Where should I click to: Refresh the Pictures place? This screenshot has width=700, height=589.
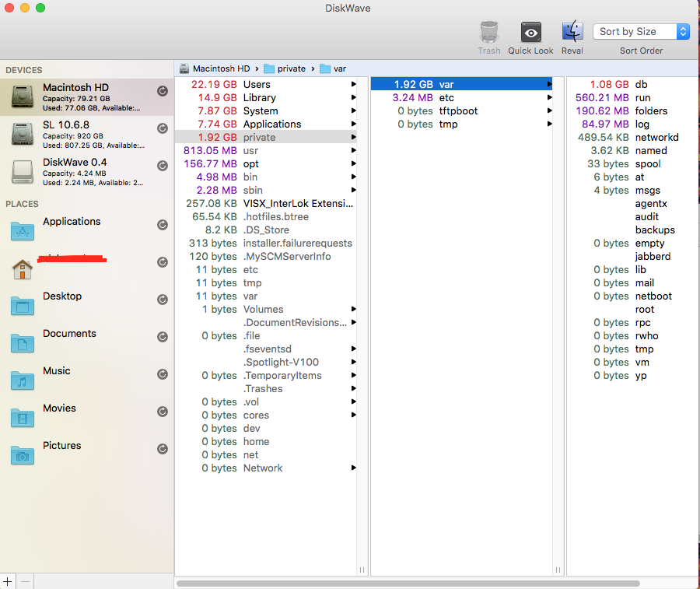(x=163, y=449)
